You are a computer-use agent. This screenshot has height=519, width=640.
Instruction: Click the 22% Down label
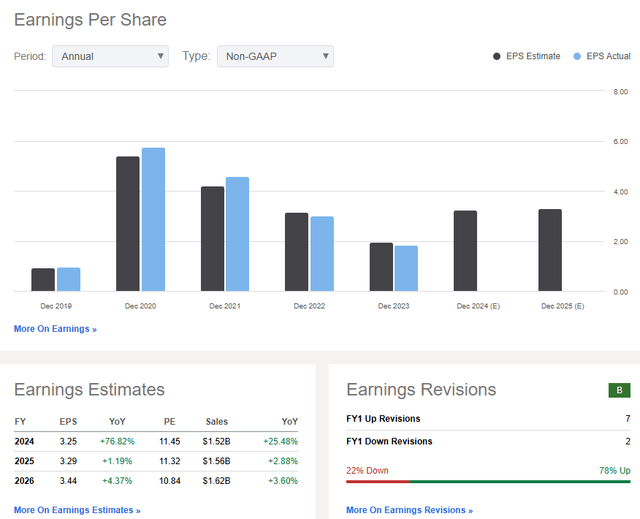pyautogui.click(x=367, y=471)
